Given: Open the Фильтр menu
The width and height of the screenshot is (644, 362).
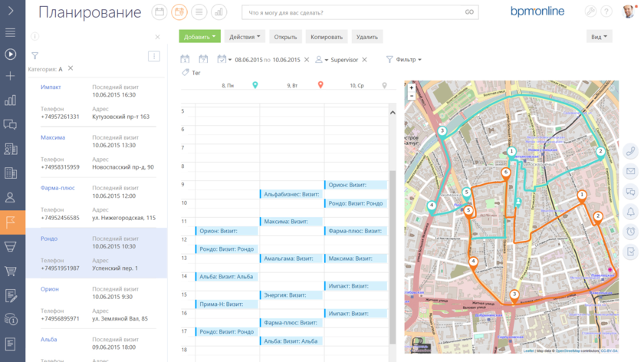Looking at the screenshot, I should (x=404, y=59).
